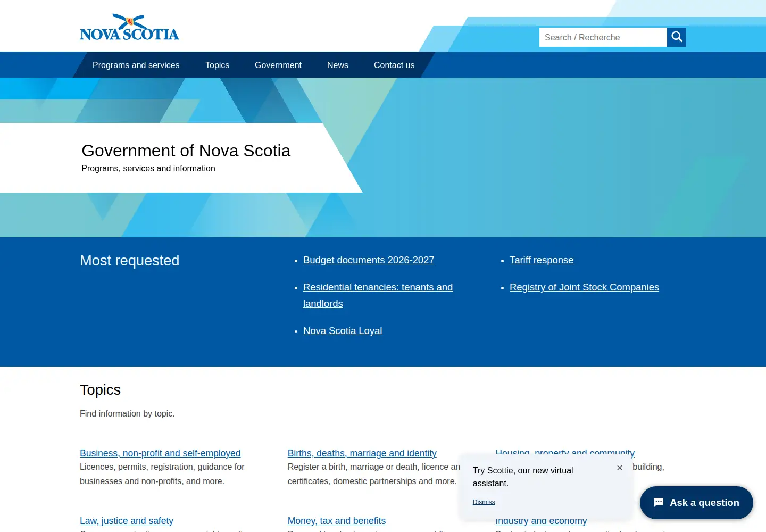Open Programs and services menu
Screen dimensions: 766x532
(x=136, y=65)
